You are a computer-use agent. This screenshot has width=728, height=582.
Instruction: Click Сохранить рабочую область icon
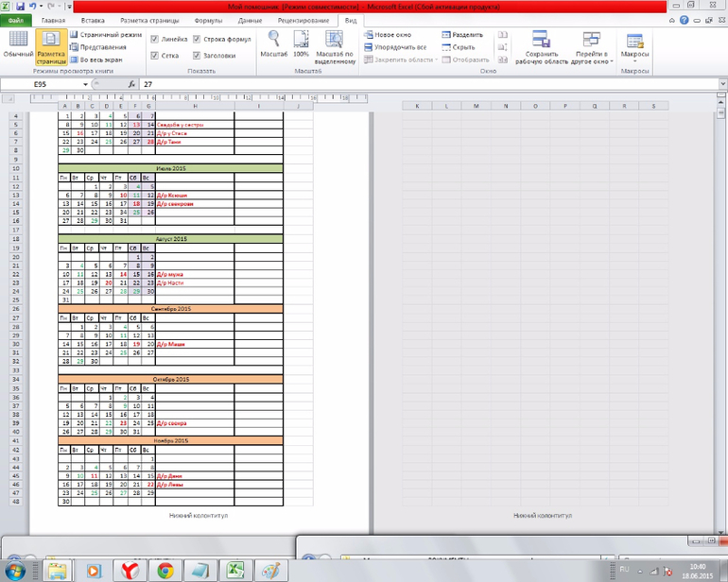click(x=542, y=47)
